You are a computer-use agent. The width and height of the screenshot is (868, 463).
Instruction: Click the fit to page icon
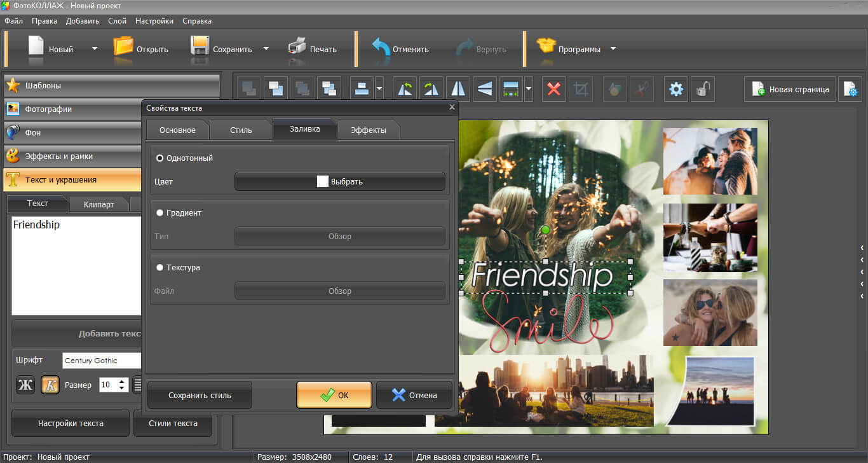coord(511,89)
